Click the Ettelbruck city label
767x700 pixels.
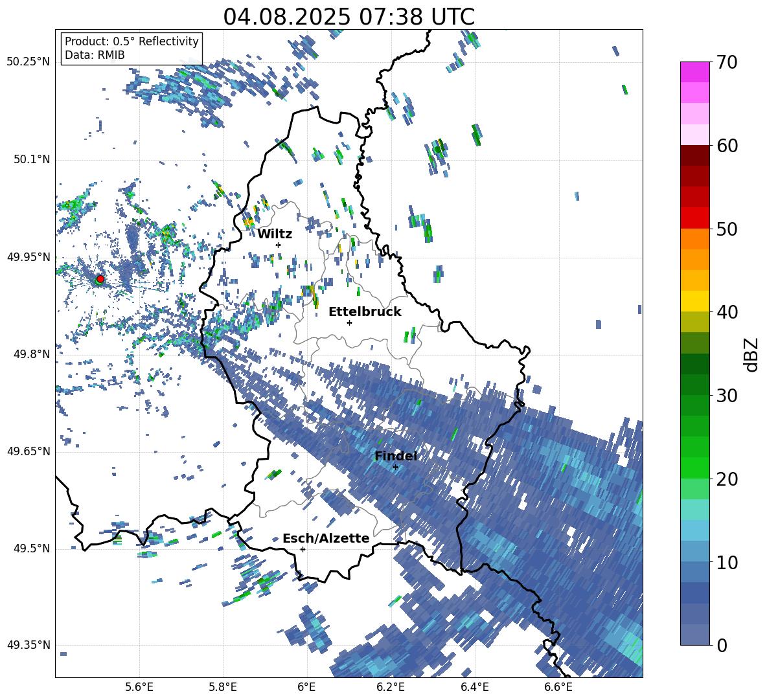point(365,312)
